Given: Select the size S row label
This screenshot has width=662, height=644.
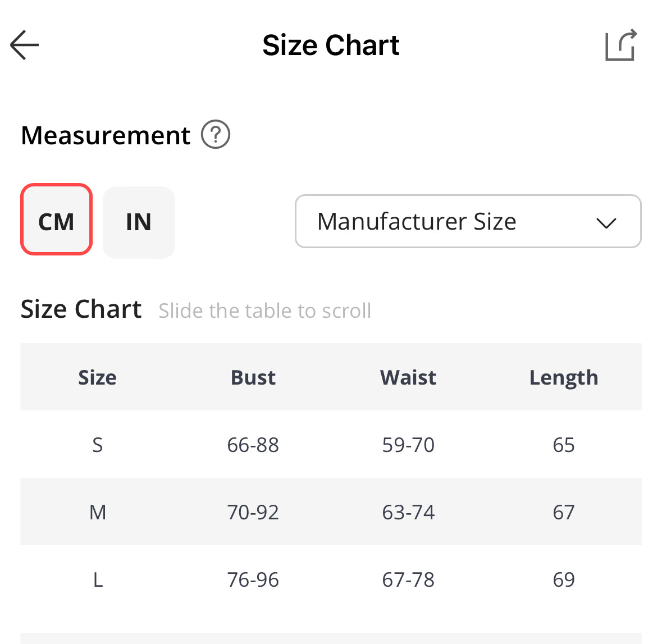Looking at the screenshot, I should click(97, 445).
